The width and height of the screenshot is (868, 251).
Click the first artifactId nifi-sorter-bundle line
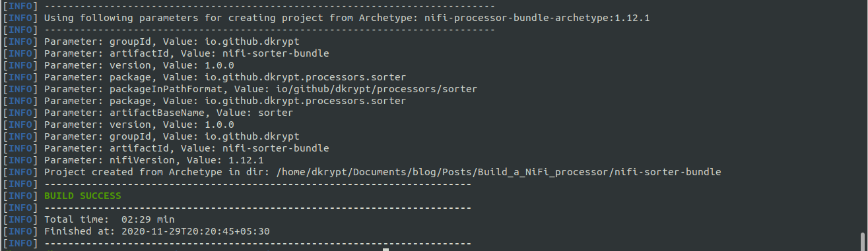point(186,53)
